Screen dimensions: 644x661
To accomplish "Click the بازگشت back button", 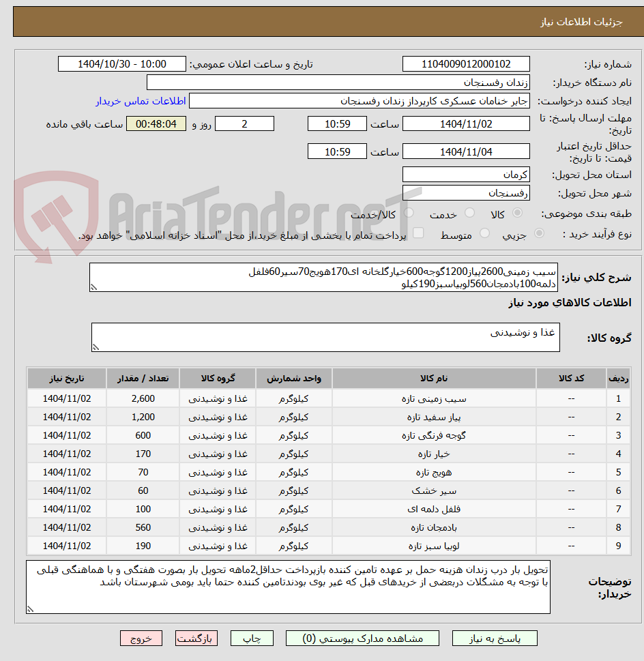I will coord(196,638).
